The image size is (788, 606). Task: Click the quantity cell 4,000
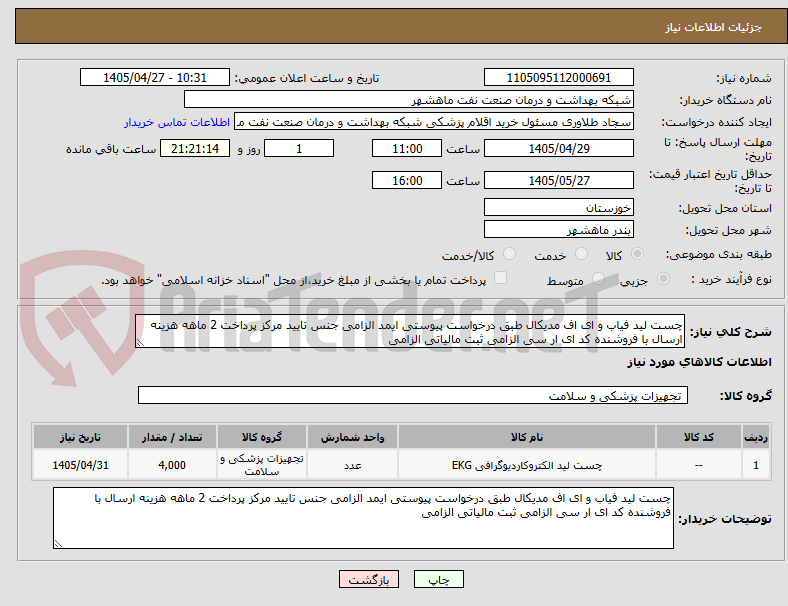tap(172, 465)
